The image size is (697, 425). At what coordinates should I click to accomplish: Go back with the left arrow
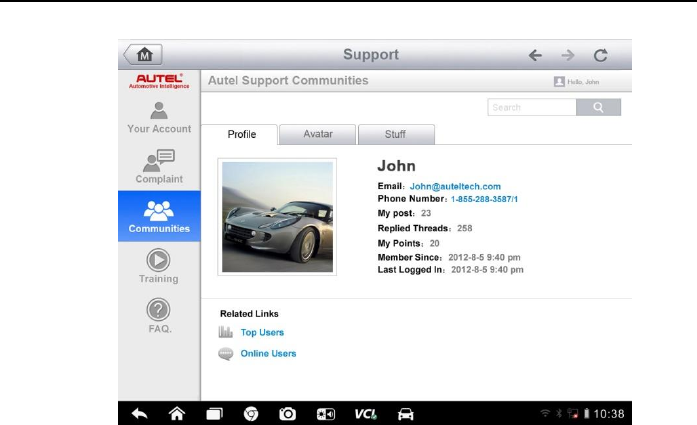pos(535,55)
